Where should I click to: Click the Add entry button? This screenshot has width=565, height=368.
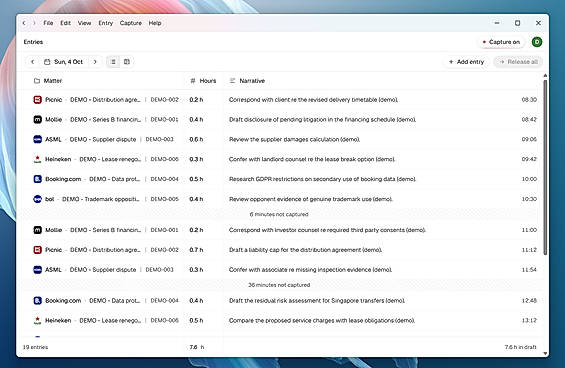(x=466, y=62)
